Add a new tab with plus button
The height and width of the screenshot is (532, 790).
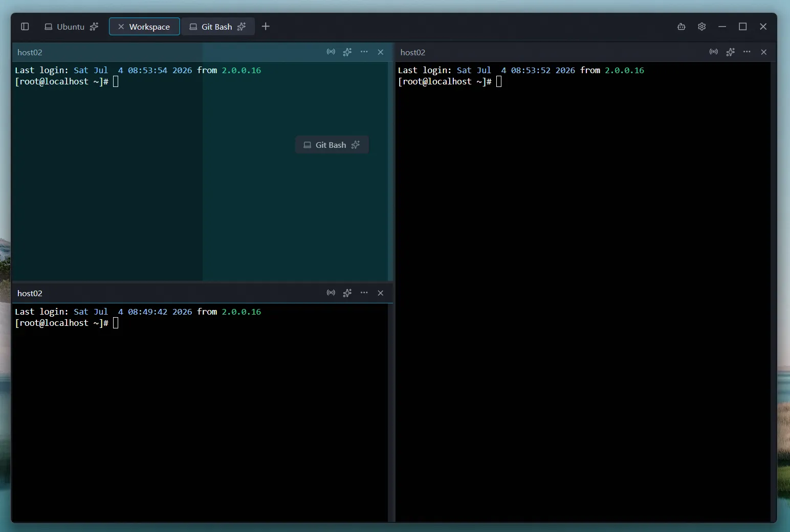pos(266,27)
